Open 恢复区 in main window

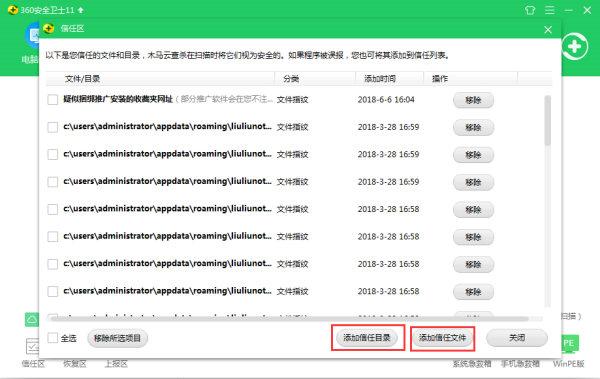[75, 364]
